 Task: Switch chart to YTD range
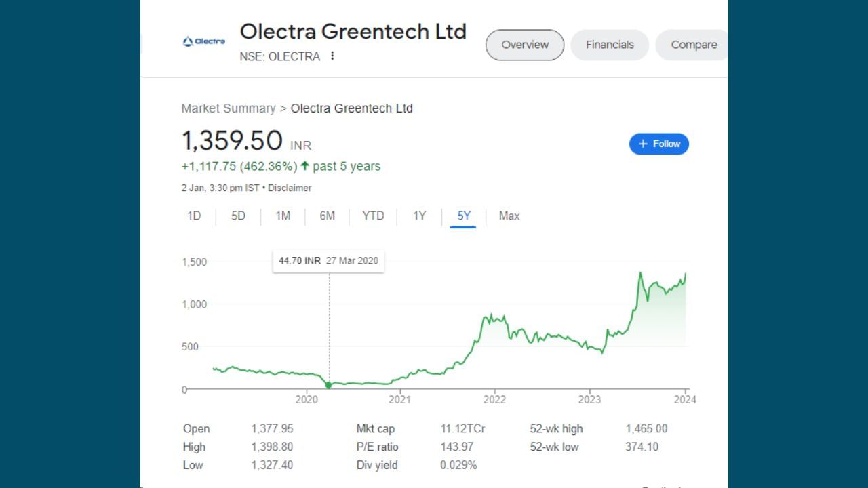pos(373,216)
